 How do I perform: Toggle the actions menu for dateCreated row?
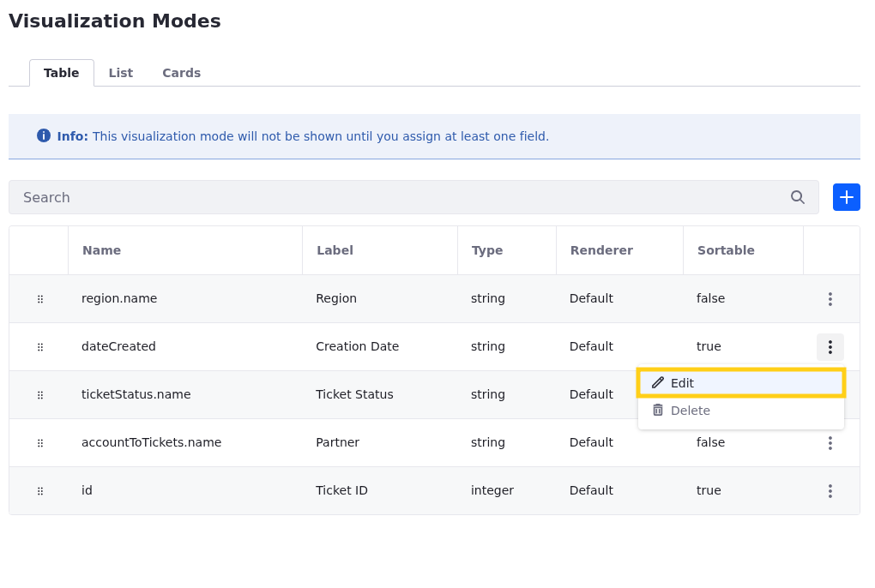point(830,346)
